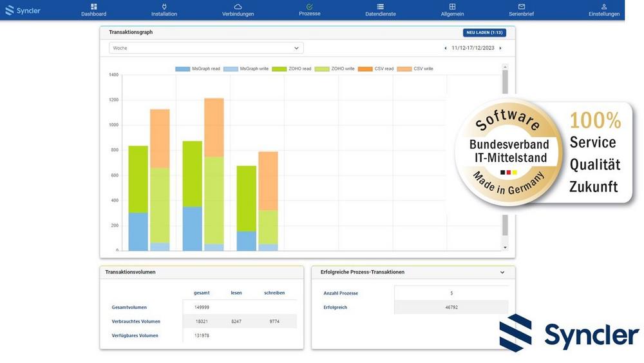Click the Installation plug icon
The height and width of the screenshot is (363, 644).
[164, 6]
